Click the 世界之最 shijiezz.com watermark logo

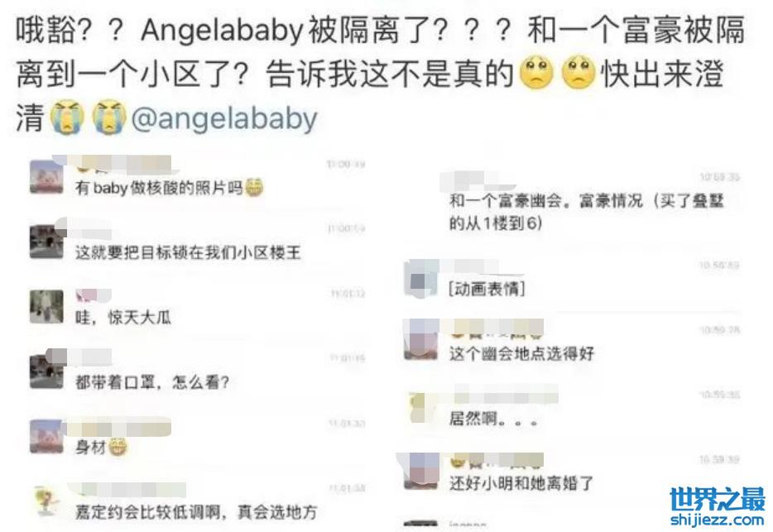(718, 506)
